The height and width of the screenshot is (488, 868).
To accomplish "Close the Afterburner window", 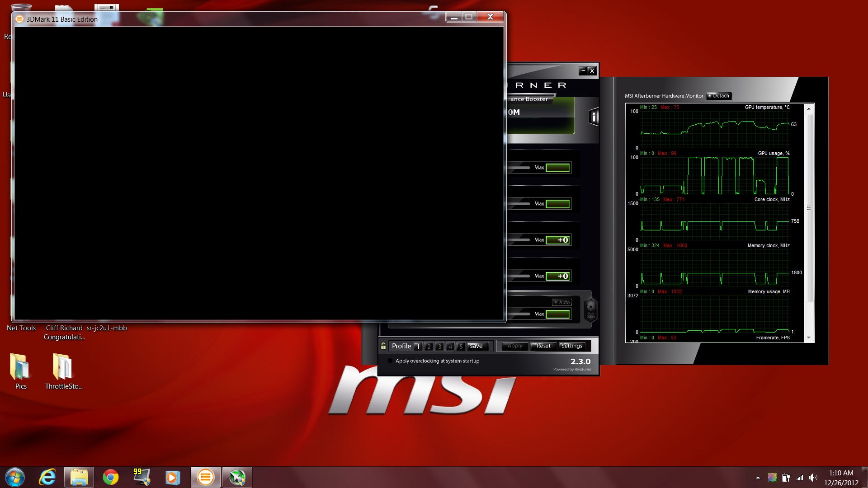I will pos(592,70).
